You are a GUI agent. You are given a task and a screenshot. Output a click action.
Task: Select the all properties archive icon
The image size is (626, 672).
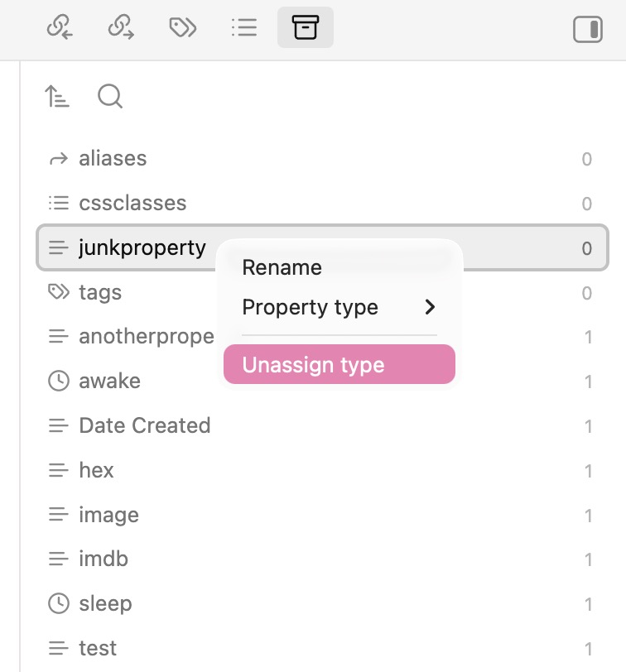point(305,28)
